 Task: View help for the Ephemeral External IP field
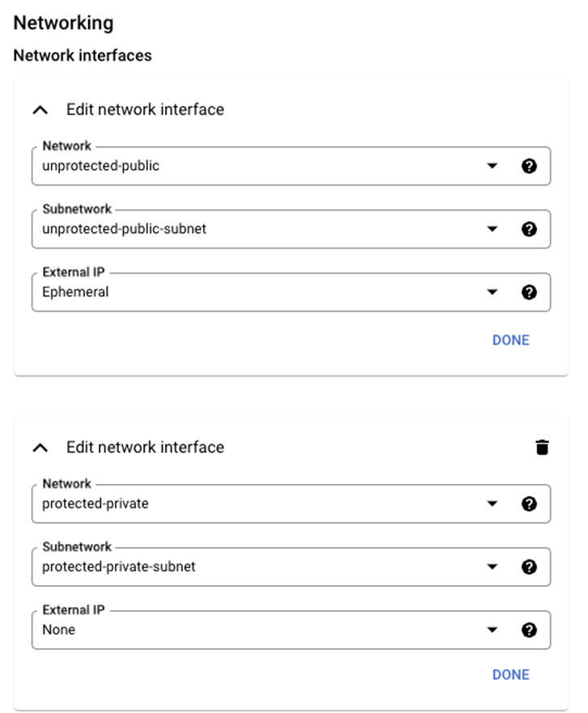[530, 291]
